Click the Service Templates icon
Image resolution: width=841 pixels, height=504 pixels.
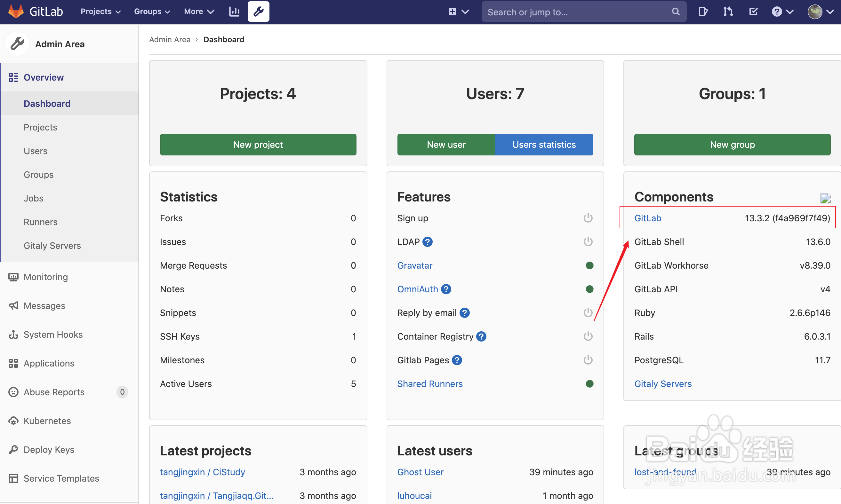(x=13, y=478)
